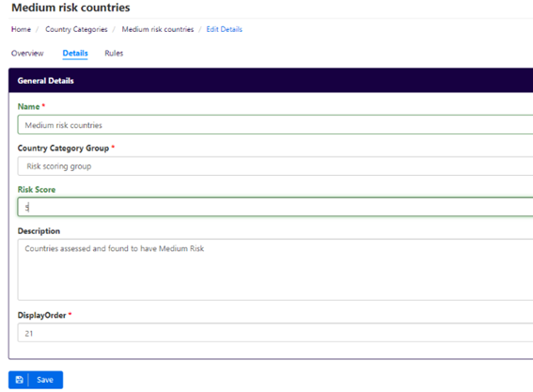
Task: Click the Country Category Group label
Action: point(63,148)
